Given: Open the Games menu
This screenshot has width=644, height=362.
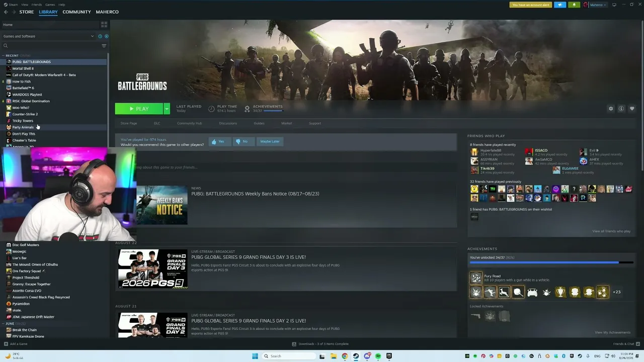Looking at the screenshot, I should pyautogui.click(x=50, y=5).
